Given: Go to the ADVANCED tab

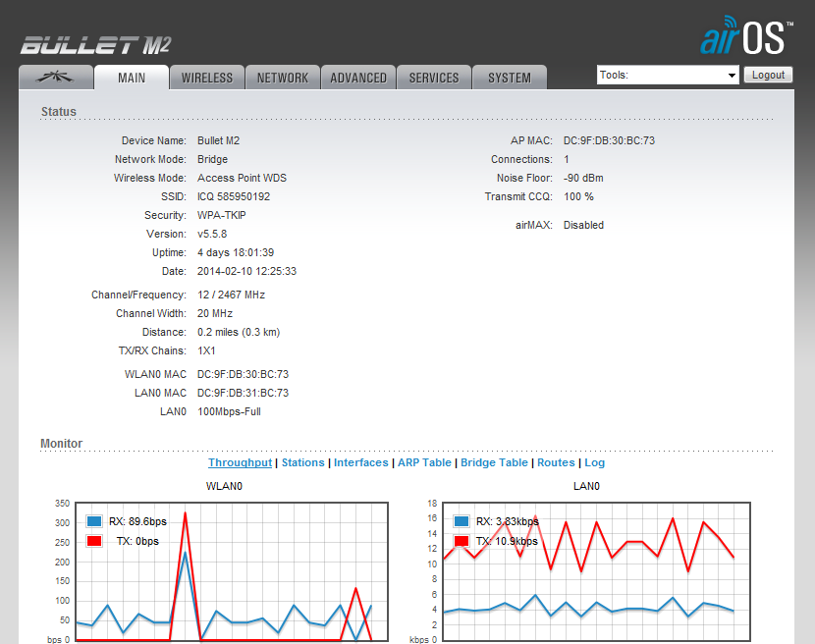Looking at the screenshot, I should coord(358,78).
